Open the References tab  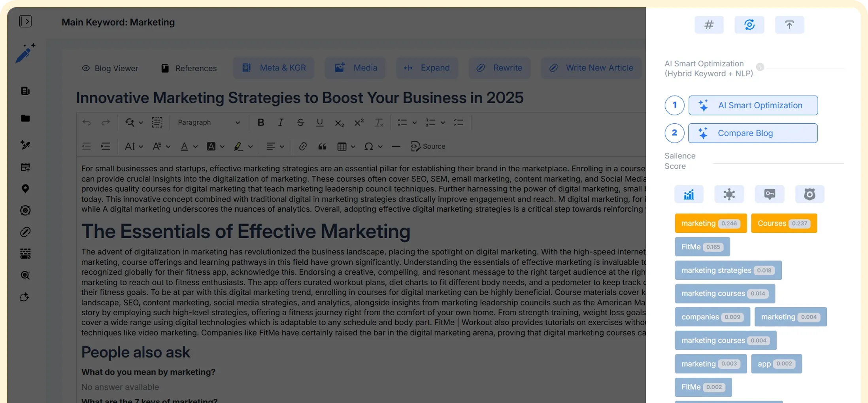pos(189,68)
